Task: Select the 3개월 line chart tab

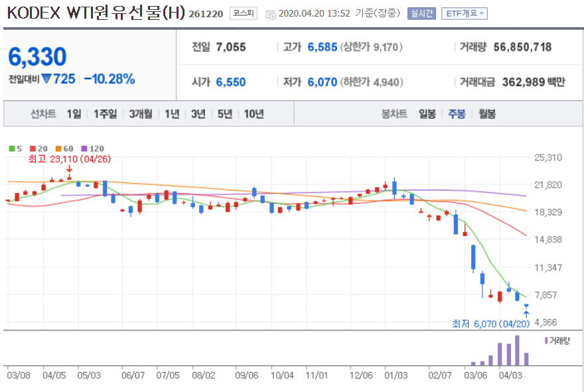Action: (x=141, y=113)
